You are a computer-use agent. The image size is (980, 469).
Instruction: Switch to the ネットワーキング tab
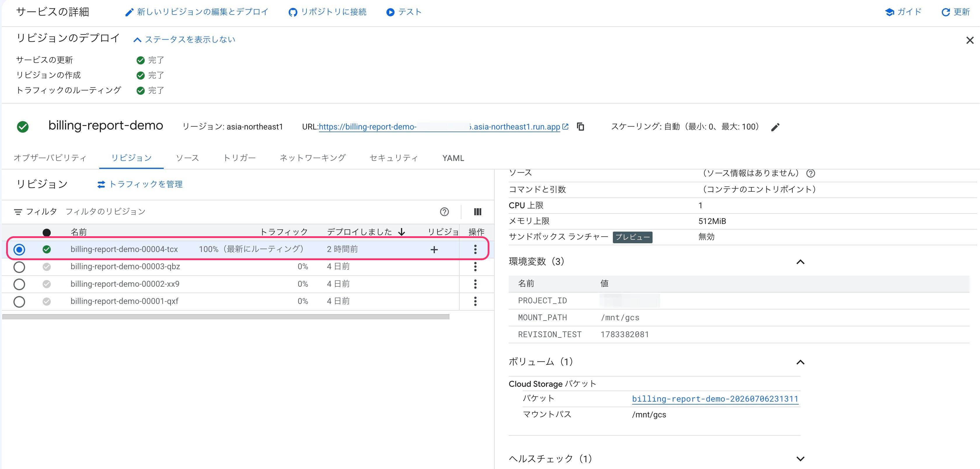coord(313,158)
